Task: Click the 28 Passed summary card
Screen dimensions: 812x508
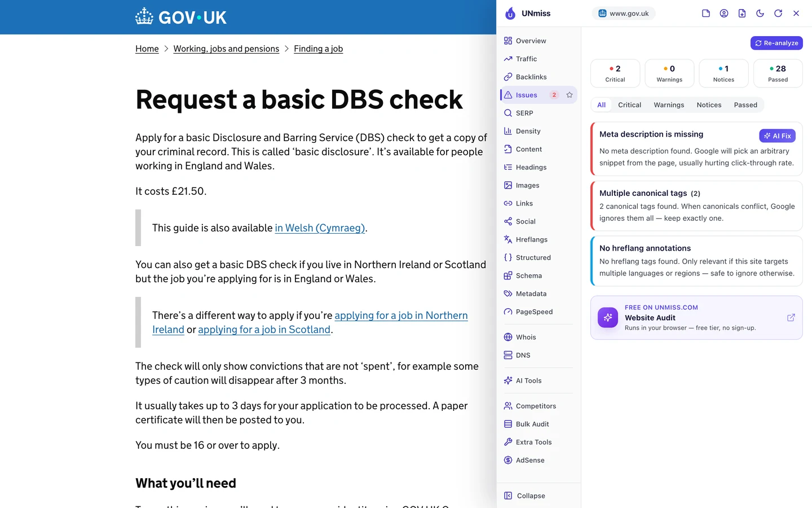Action: coord(778,73)
